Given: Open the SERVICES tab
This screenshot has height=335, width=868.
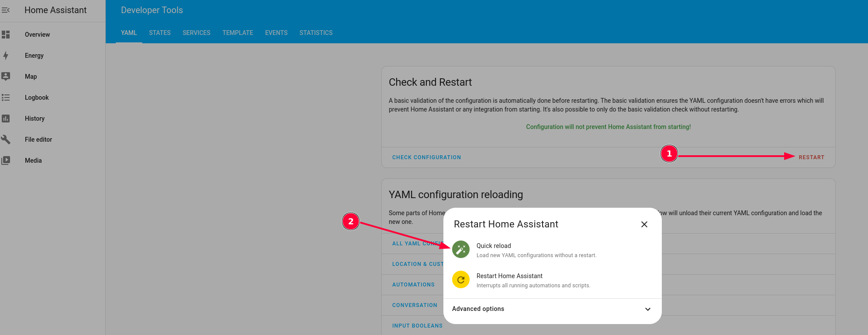Looking at the screenshot, I should pyautogui.click(x=197, y=33).
